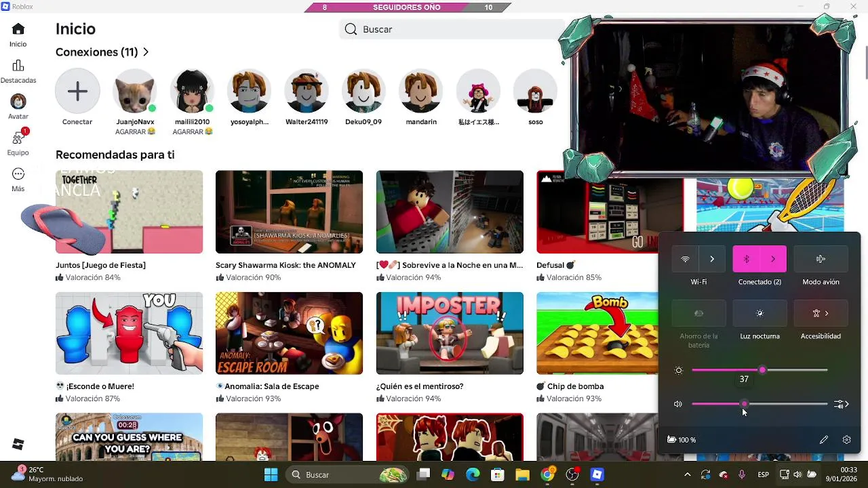Switch to OBS Studio on taskbar
The height and width of the screenshot is (488, 868).
tap(572, 474)
